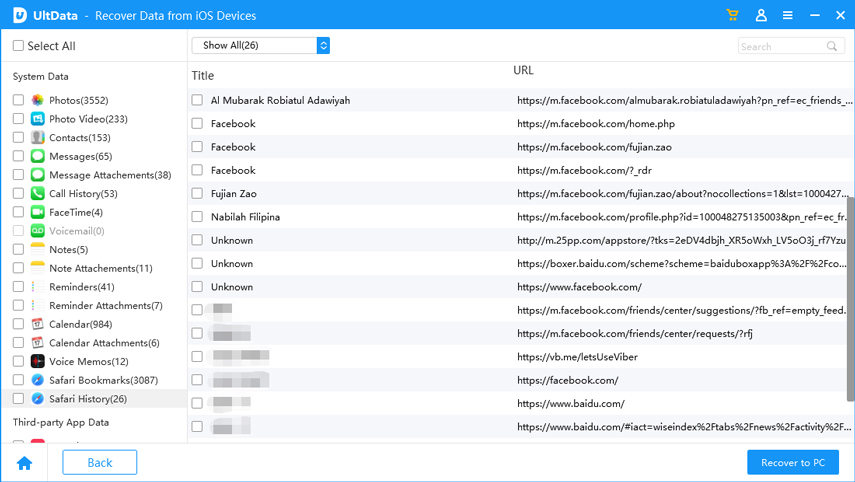Click the FaceTime camera icon
Image resolution: width=855 pixels, height=482 pixels.
pyautogui.click(x=37, y=212)
